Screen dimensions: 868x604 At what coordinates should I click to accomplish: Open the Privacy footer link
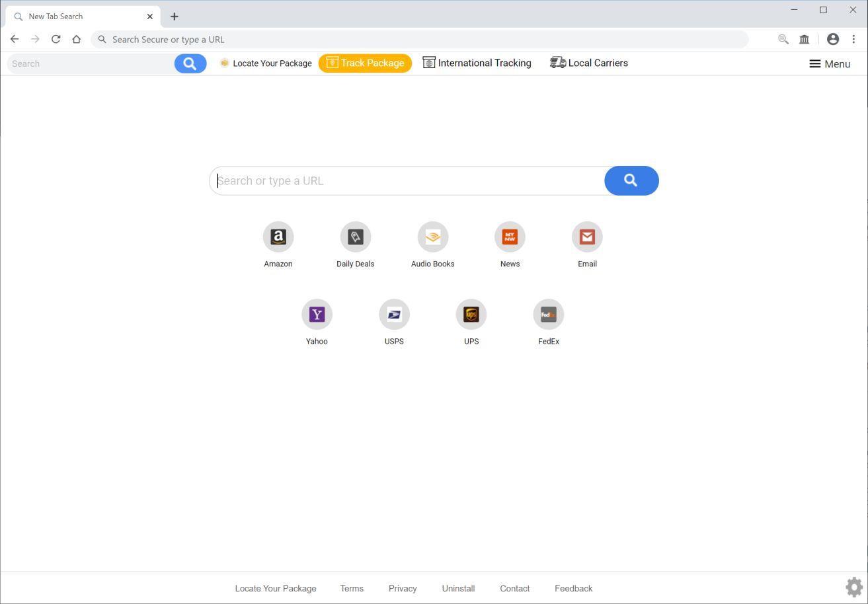pyautogui.click(x=403, y=588)
